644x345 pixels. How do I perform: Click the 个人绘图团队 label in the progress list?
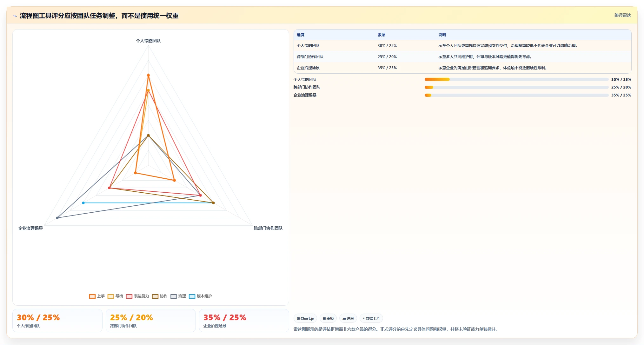305,80
